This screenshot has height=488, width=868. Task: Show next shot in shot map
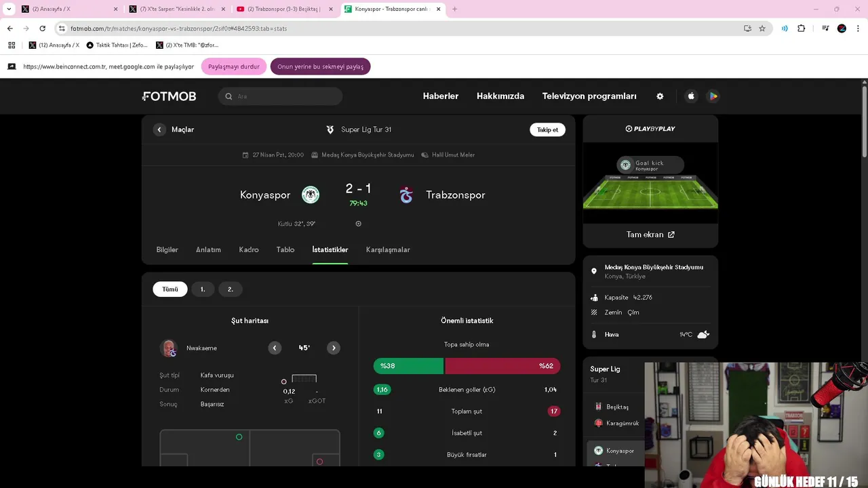click(x=334, y=348)
